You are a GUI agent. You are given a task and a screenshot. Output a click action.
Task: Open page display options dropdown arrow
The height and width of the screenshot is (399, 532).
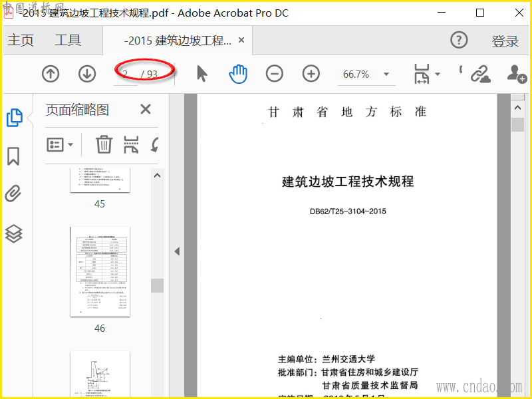point(438,74)
